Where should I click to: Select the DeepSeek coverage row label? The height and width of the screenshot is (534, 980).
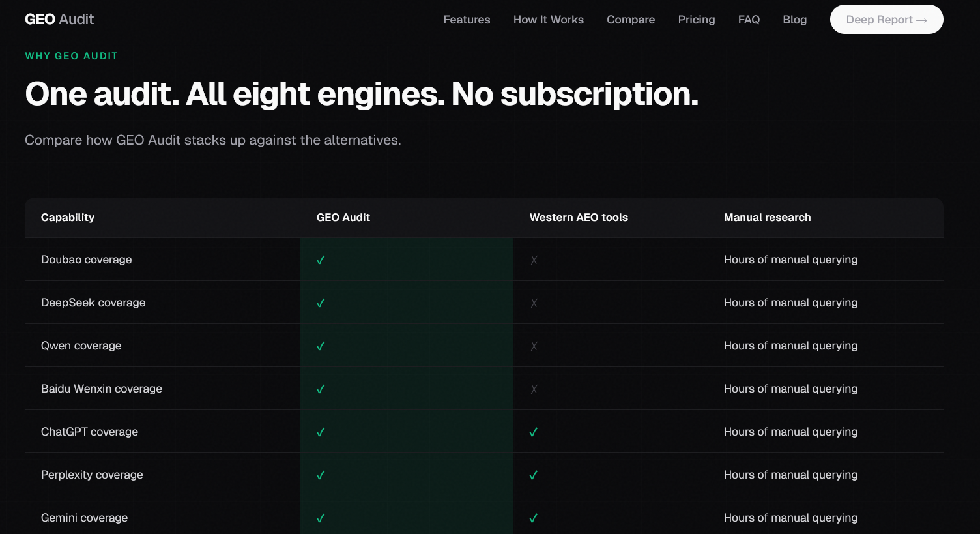tap(93, 303)
